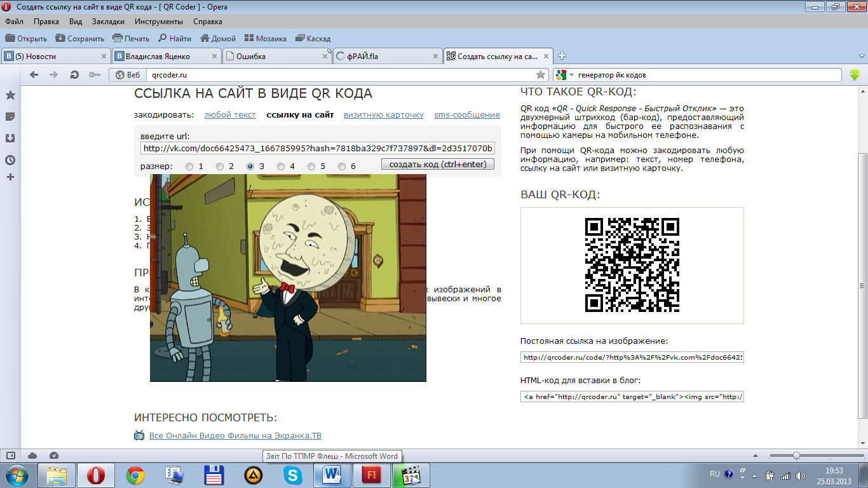Go back with the back arrow
Image resolution: width=868 pixels, height=488 pixels.
[x=34, y=75]
